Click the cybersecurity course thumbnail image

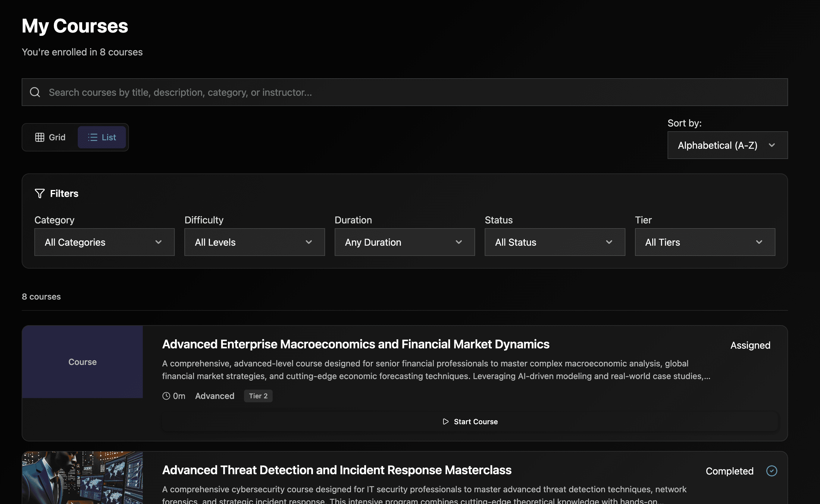coord(82,478)
